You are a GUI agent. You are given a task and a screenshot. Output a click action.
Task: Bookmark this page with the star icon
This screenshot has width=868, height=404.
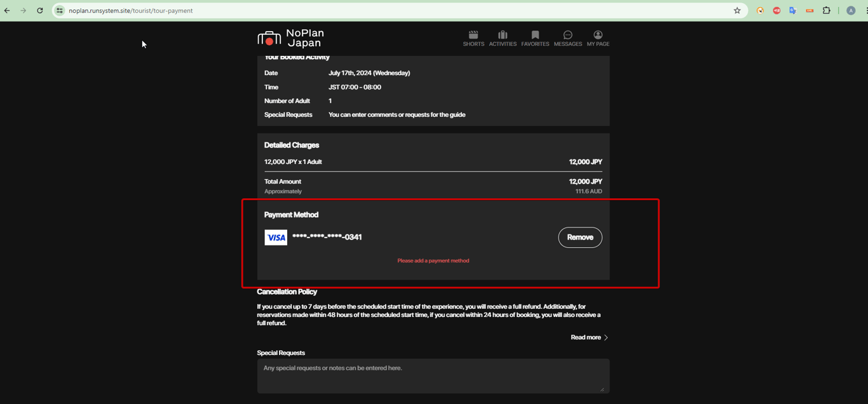[737, 11]
